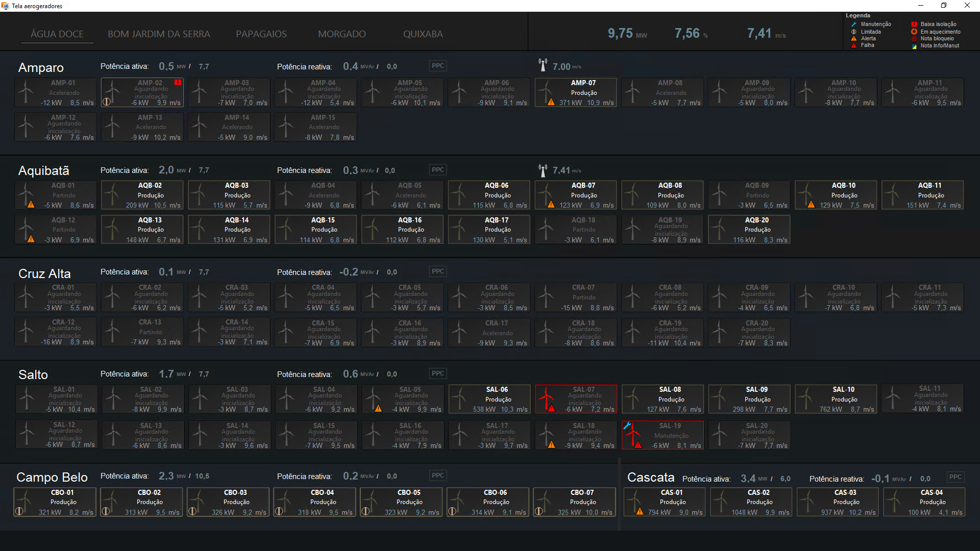Image resolution: width=980 pixels, height=551 pixels.
Task: Click the Salto PPC button
Action: [438, 373]
